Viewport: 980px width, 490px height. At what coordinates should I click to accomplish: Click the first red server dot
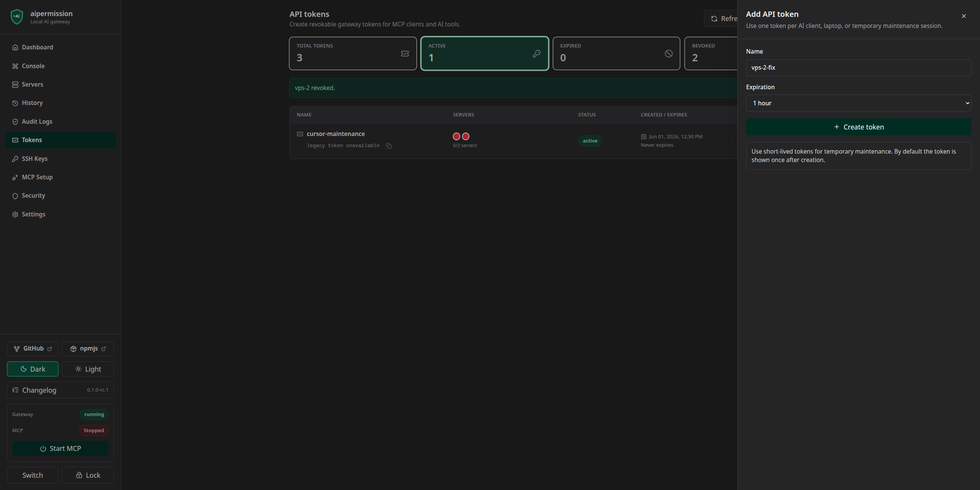(456, 136)
